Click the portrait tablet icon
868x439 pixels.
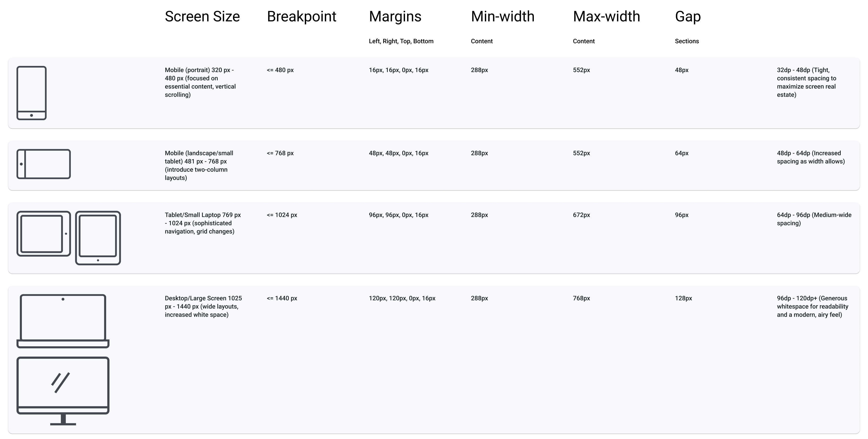(x=98, y=238)
